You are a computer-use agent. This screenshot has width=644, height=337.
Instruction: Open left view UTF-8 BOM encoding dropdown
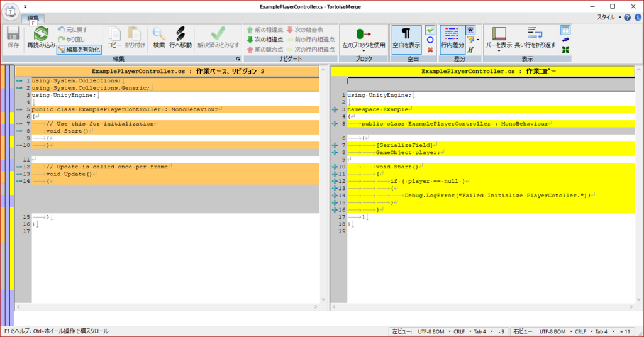[435, 331]
